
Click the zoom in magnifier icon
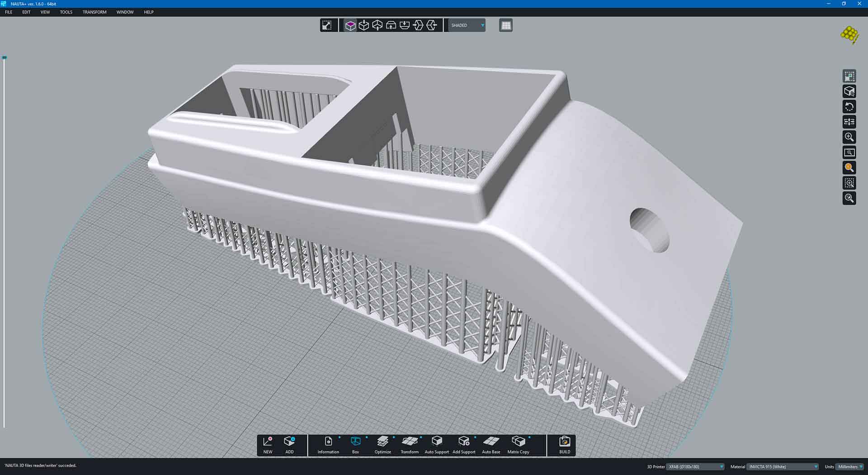[x=849, y=137]
